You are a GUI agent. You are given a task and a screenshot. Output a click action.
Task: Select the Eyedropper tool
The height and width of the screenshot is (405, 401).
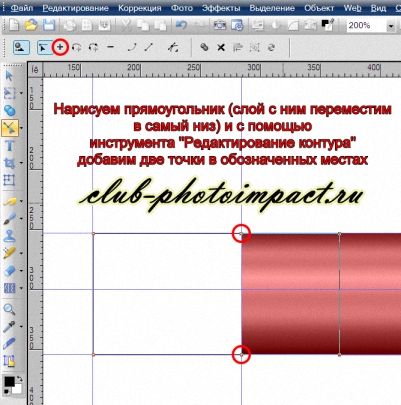click(9, 327)
